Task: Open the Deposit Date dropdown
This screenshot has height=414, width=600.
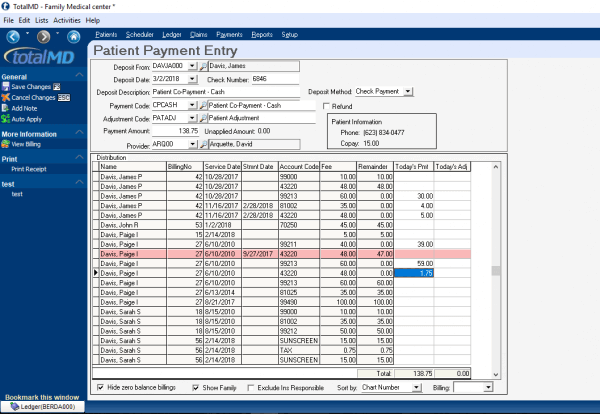Action: click(x=192, y=79)
